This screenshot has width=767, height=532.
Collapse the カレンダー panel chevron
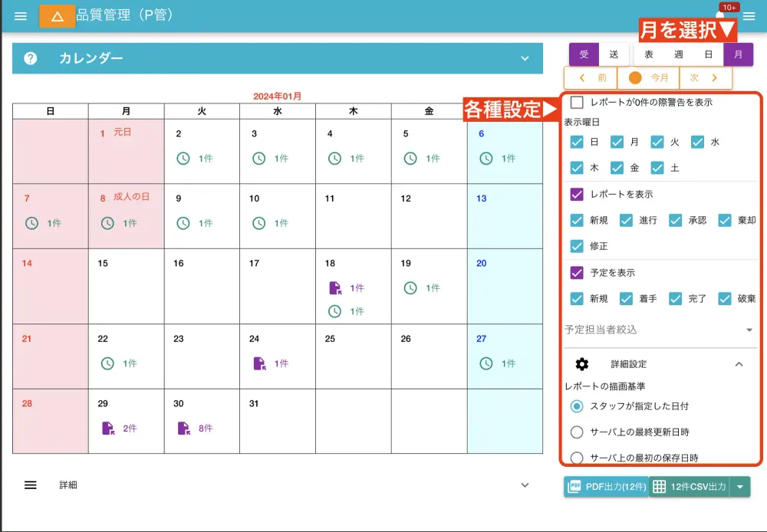click(525, 58)
